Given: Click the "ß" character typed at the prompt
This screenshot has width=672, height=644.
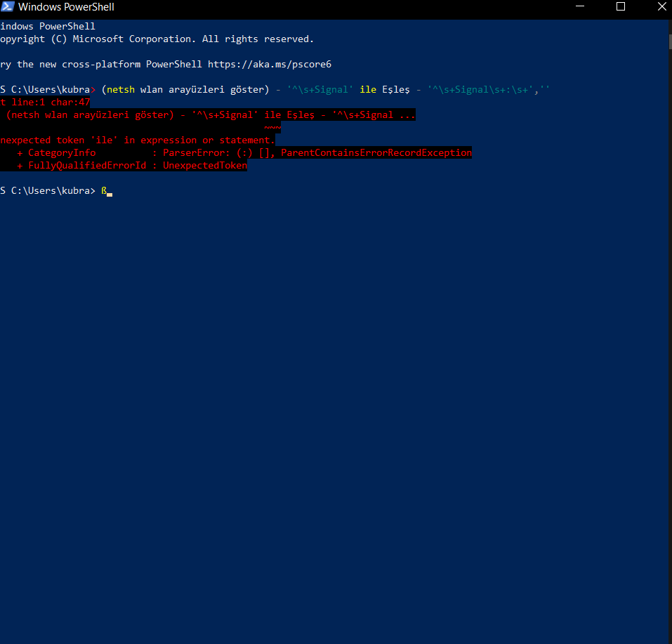Looking at the screenshot, I should tap(104, 190).
